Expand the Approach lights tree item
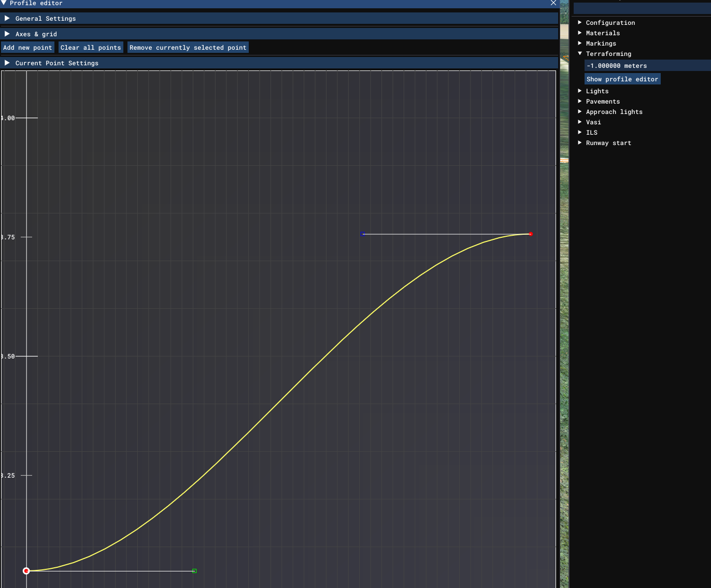711x588 pixels. point(580,111)
